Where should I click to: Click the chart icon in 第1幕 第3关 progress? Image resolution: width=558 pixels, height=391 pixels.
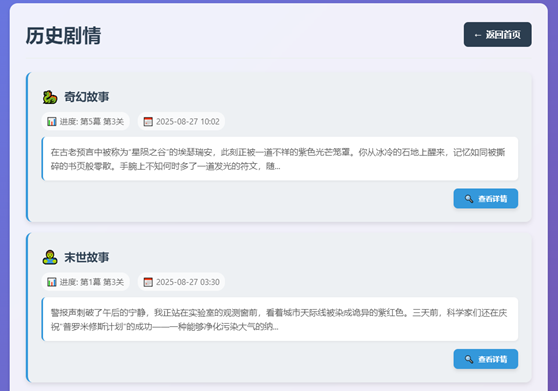point(52,282)
